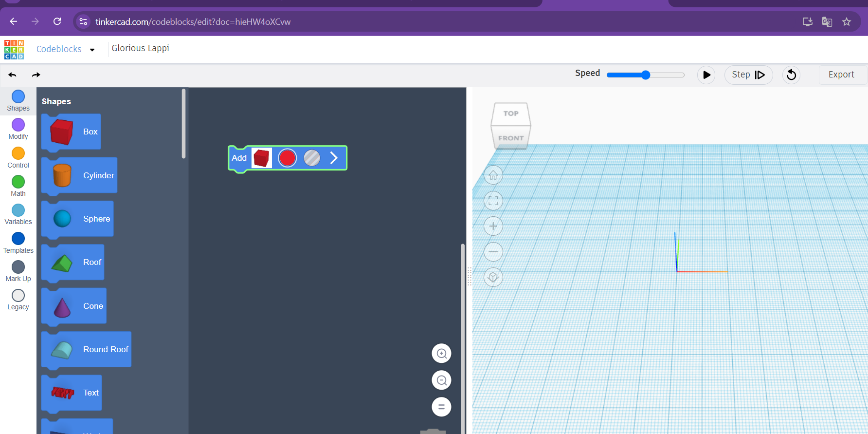The image size is (868, 434).
Task: Select the Templates category
Action: (18, 243)
